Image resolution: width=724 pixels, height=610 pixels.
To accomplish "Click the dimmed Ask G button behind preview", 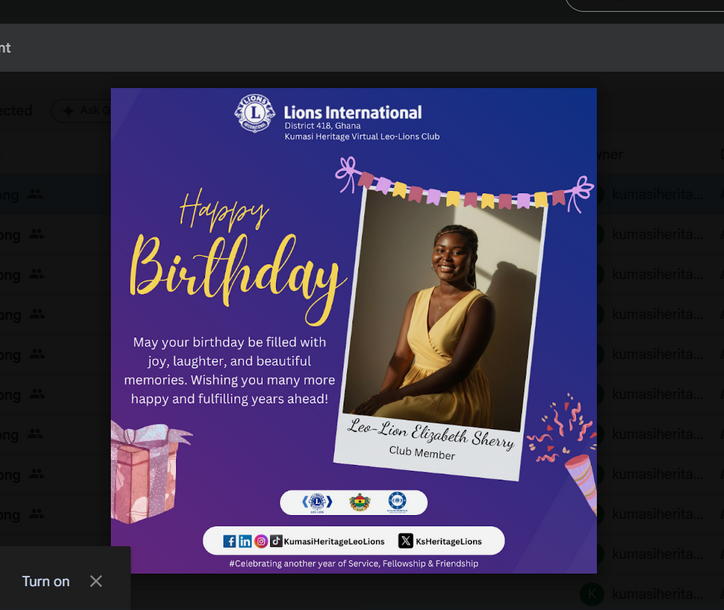I will [82, 110].
